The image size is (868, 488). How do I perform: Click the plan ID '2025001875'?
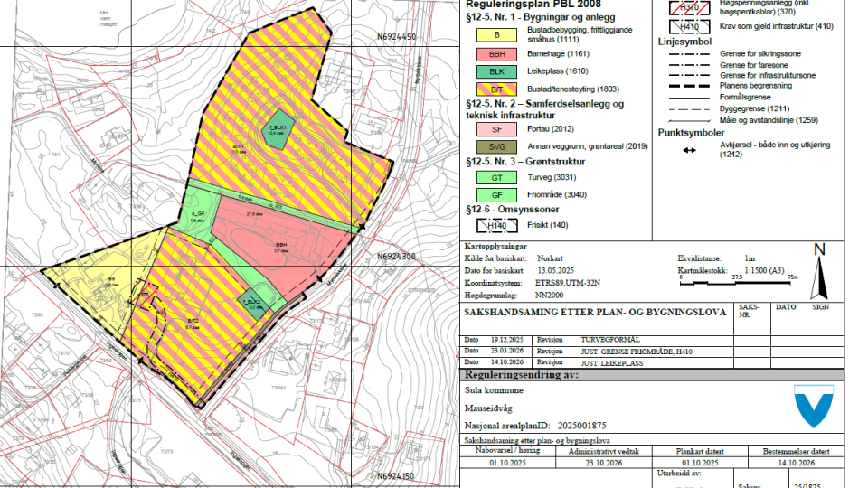[581, 426]
